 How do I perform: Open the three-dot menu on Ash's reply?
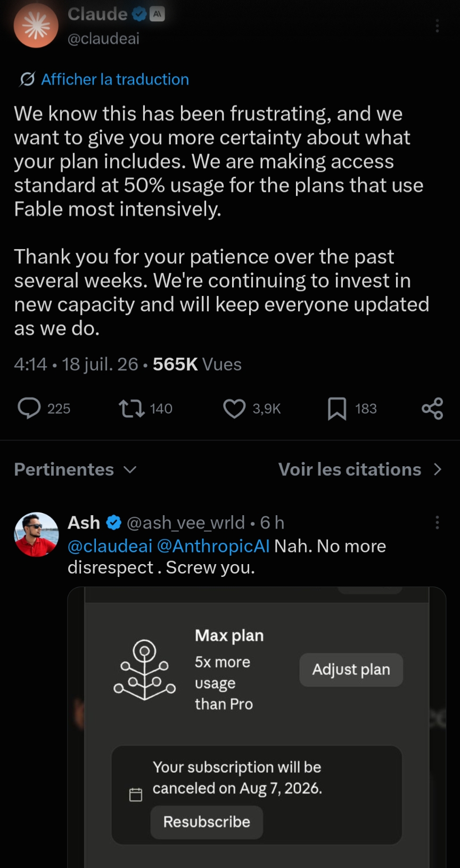click(437, 522)
